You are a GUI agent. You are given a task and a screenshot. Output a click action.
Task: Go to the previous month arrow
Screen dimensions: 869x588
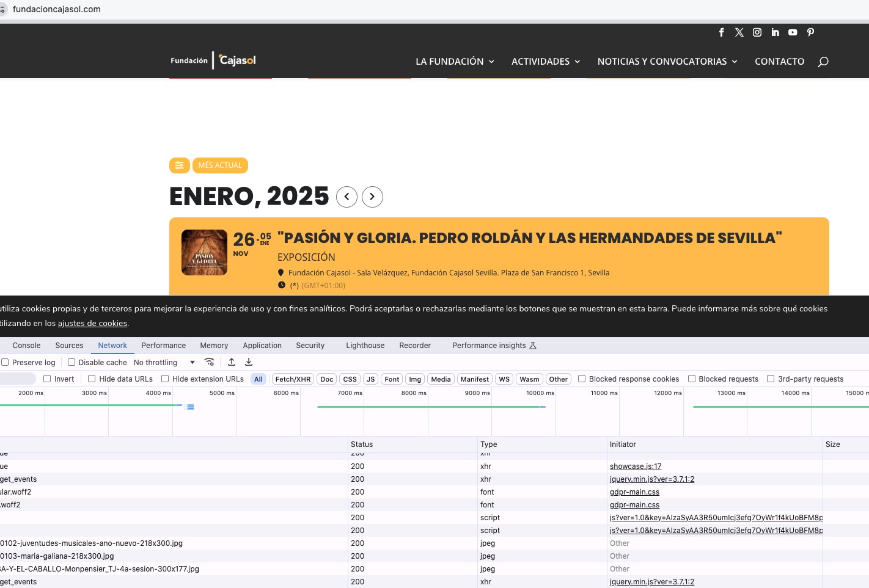(x=346, y=197)
